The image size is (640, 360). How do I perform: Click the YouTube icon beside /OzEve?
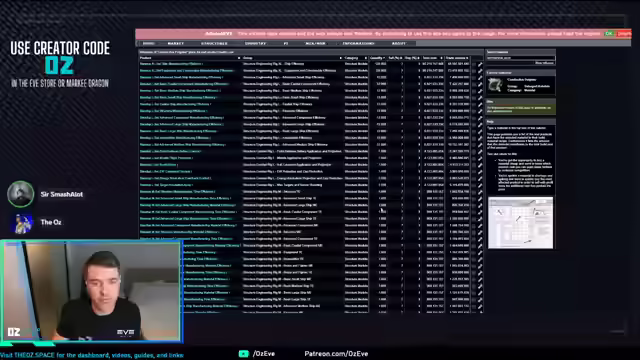click(x=244, y=353)
